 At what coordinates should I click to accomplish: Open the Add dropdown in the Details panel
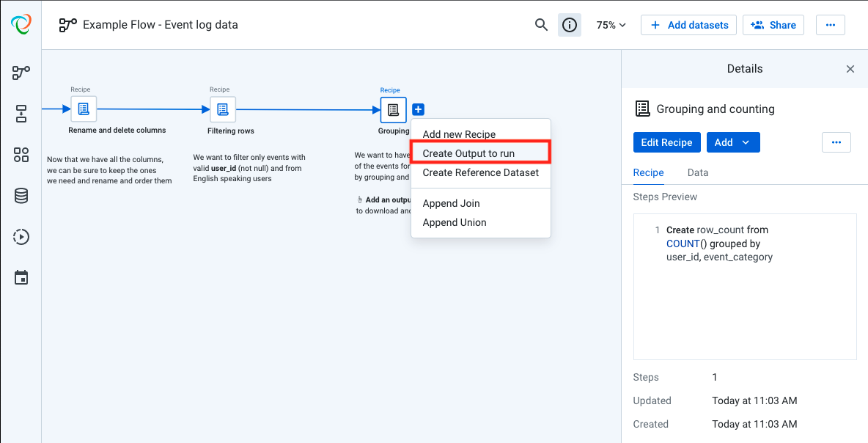click(x=733, y=142)
